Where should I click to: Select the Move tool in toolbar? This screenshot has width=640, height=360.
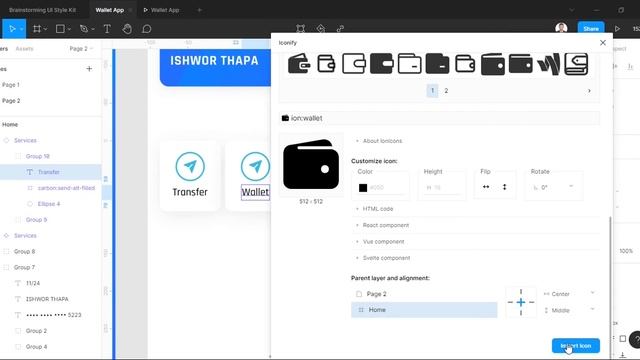pyautogui.click(x=12, y=29)
